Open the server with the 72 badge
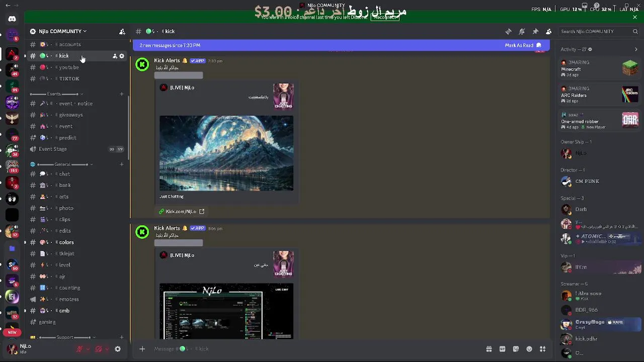The width and height of the screenshot is (644, 362). point(12,135)
